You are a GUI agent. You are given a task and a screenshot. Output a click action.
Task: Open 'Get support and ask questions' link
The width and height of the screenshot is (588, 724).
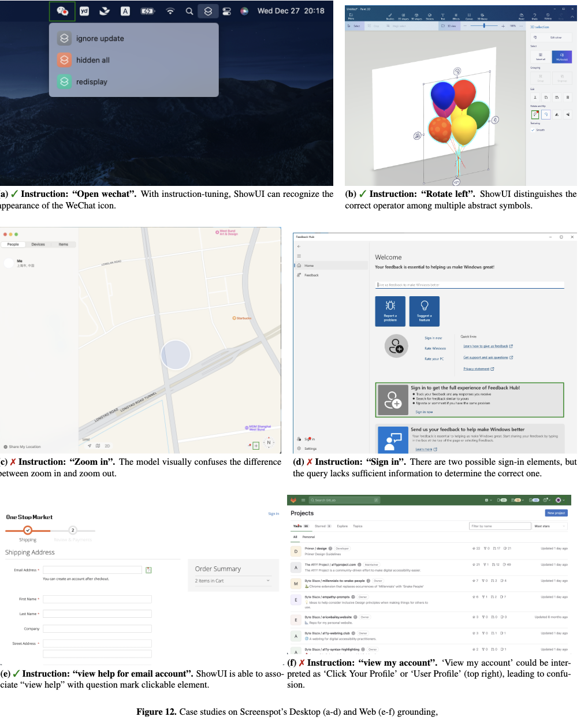(488, 357)
